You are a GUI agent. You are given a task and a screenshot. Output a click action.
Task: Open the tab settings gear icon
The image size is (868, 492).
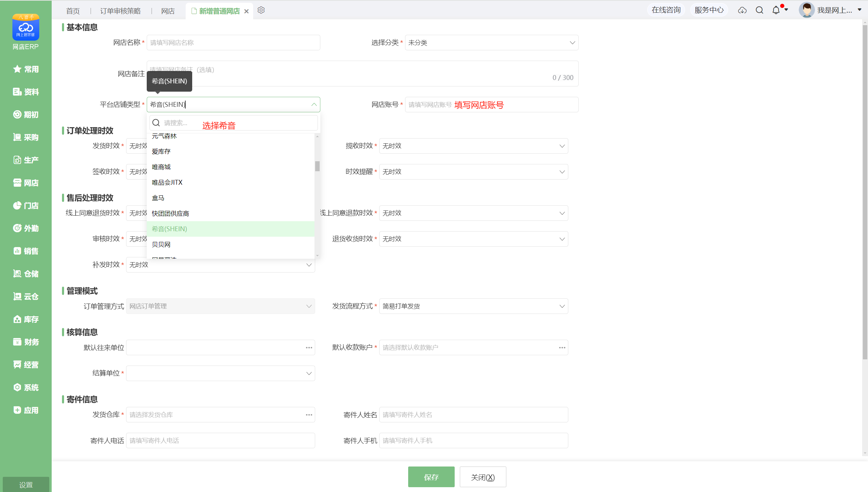(x=261, y=10)
